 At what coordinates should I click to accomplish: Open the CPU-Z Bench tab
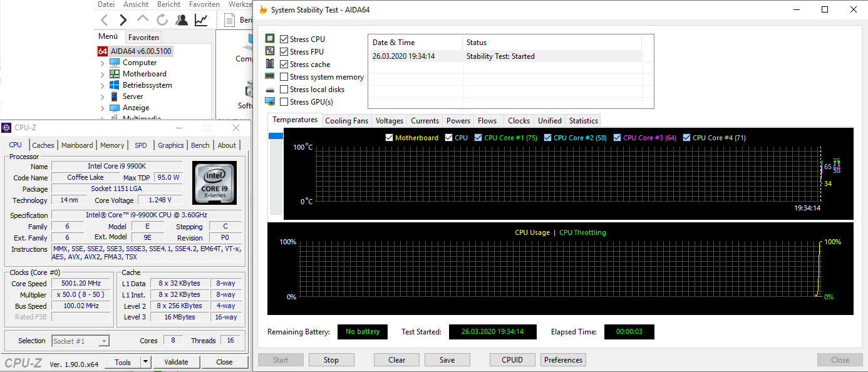click(x=200, y=145)
